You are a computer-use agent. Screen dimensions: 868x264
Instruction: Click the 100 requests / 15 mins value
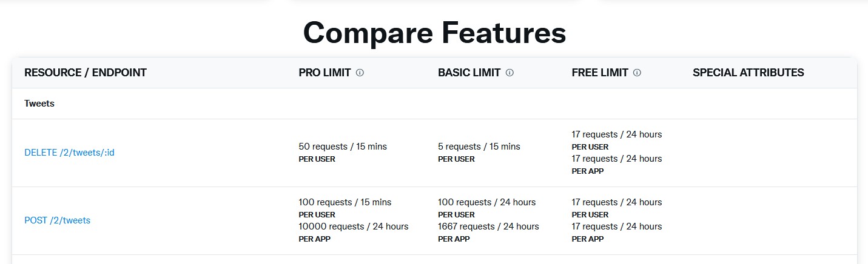345,202
